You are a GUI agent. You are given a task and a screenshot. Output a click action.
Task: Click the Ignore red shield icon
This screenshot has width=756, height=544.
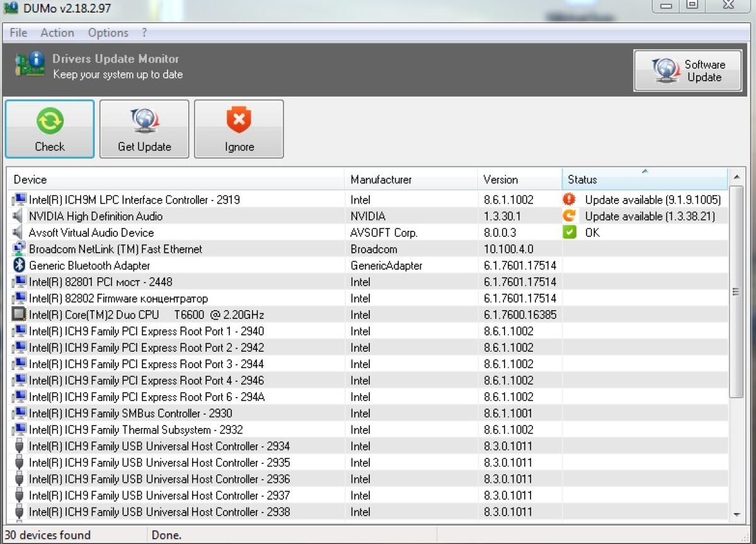tap(238, 120)
